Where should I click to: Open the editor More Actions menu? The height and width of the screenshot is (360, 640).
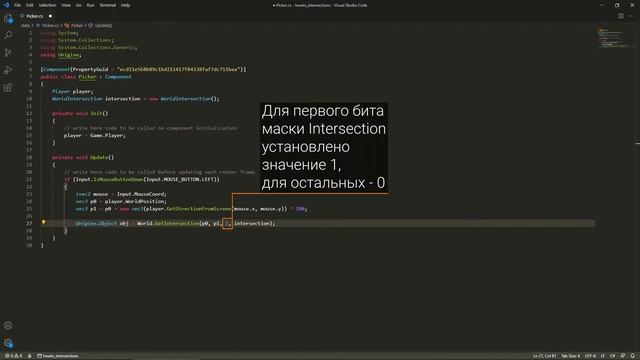coord(631,16)
